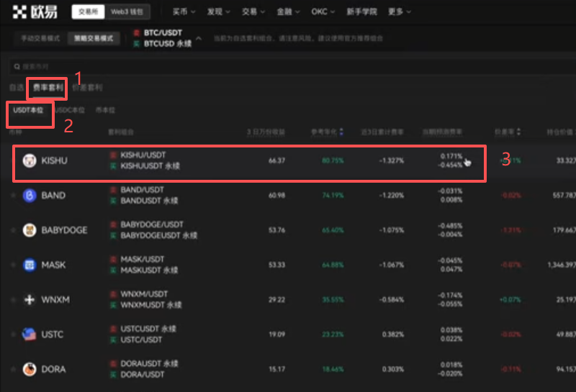Favorite BAND with its star icon
576x392 pixels.
coord(13,195)
